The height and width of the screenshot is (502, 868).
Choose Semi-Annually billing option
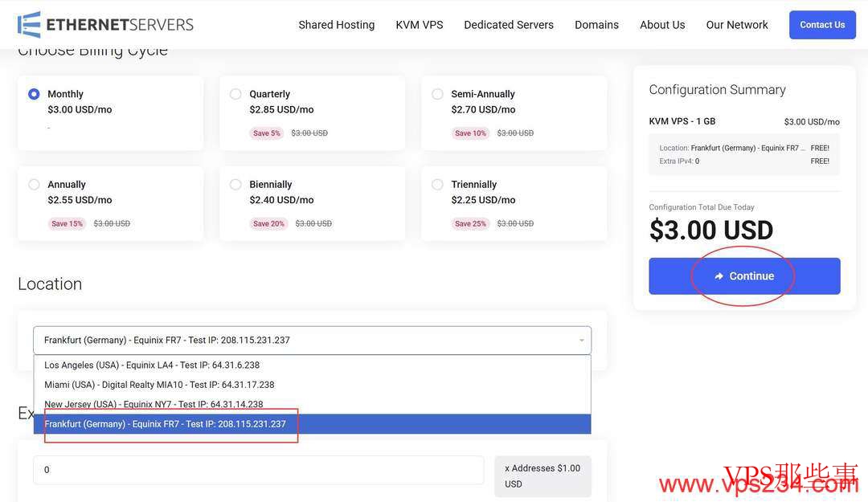[437, 94]
